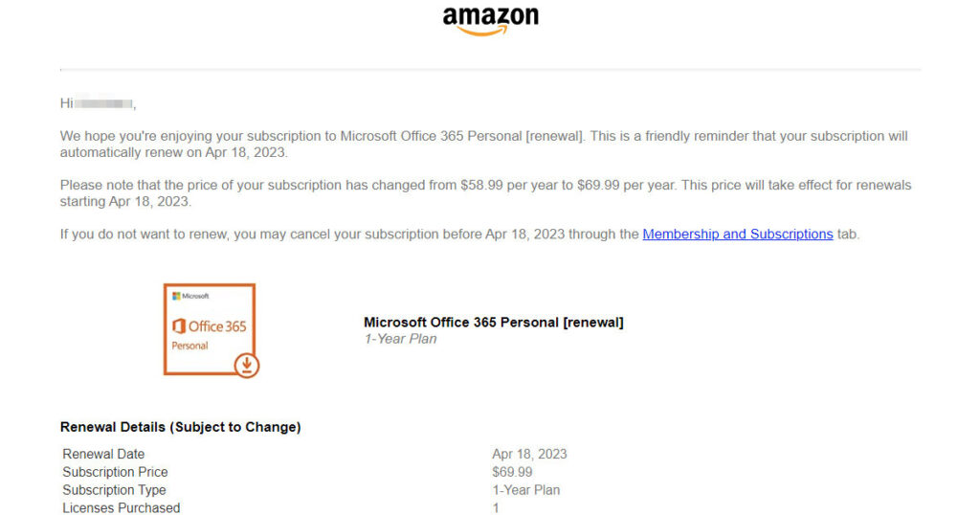This screenshot has width=980, height=515.
Task: Click the Personal text on the product box
Action: tap(190, 346)
